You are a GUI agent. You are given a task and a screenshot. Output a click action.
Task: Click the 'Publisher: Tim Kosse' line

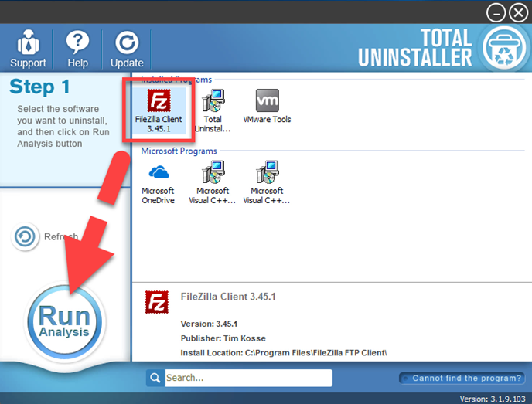[x=223, y=338]
